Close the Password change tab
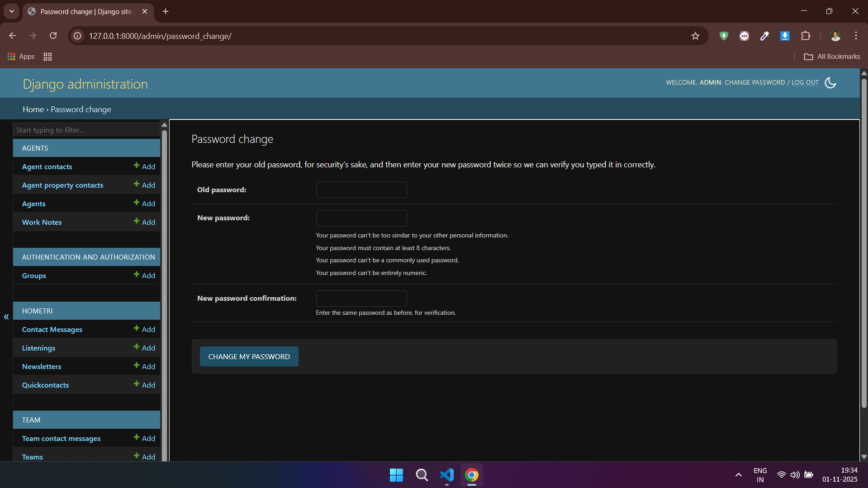 click(x=145, y=11)
